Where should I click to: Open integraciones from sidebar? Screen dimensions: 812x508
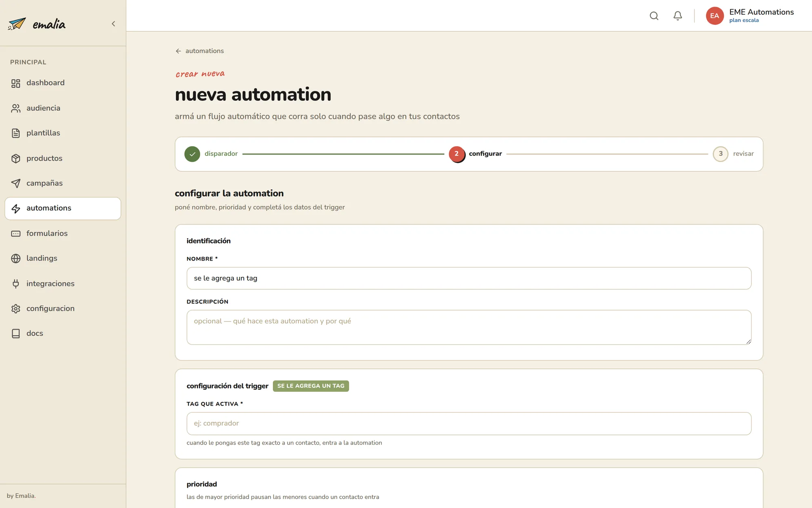(x=63, y=284)
